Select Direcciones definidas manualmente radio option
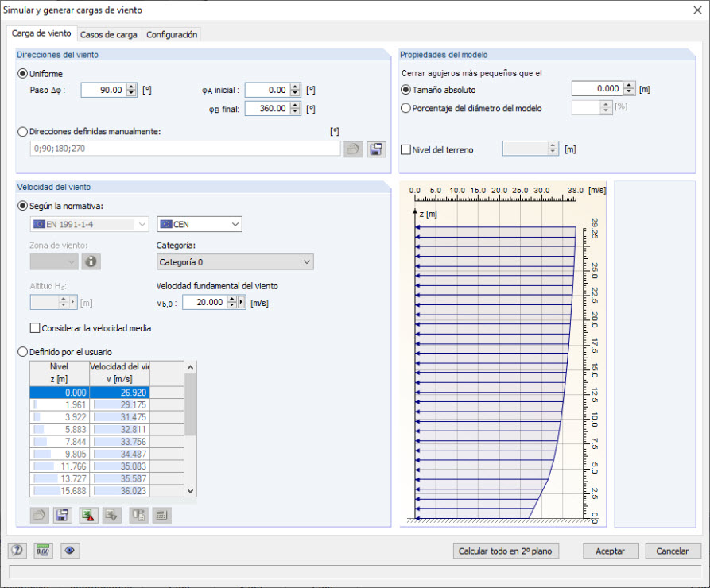710x588 pixels. click(x=22, y=132)
